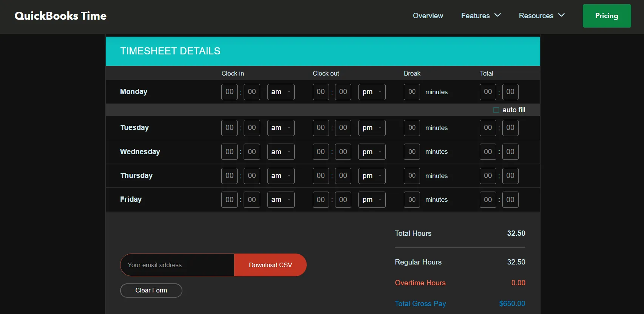The height and width of the screenshot is (314, 644).
Task: Click Tuesday break minutes field
Action: (x=412, y=128)
